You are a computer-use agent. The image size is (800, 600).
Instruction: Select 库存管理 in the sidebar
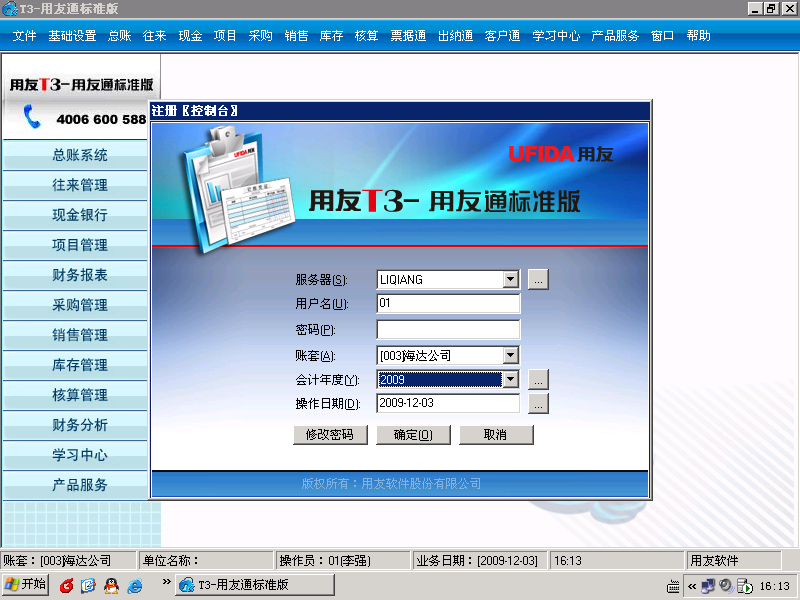pos(76,365)
